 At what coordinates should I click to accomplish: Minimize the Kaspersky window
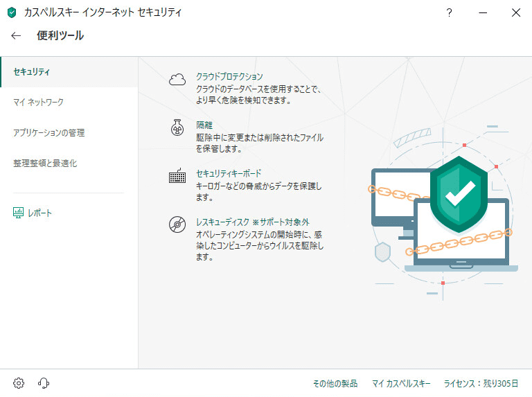(483, 13)
